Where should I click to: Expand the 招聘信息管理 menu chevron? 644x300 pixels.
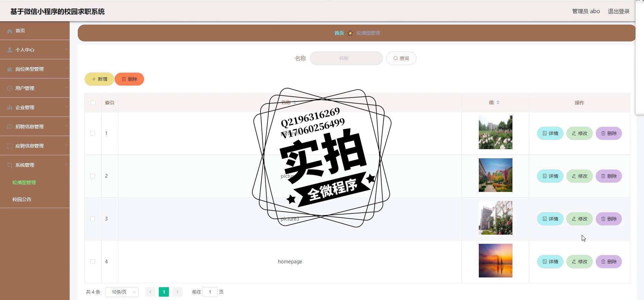click(66, 126)
